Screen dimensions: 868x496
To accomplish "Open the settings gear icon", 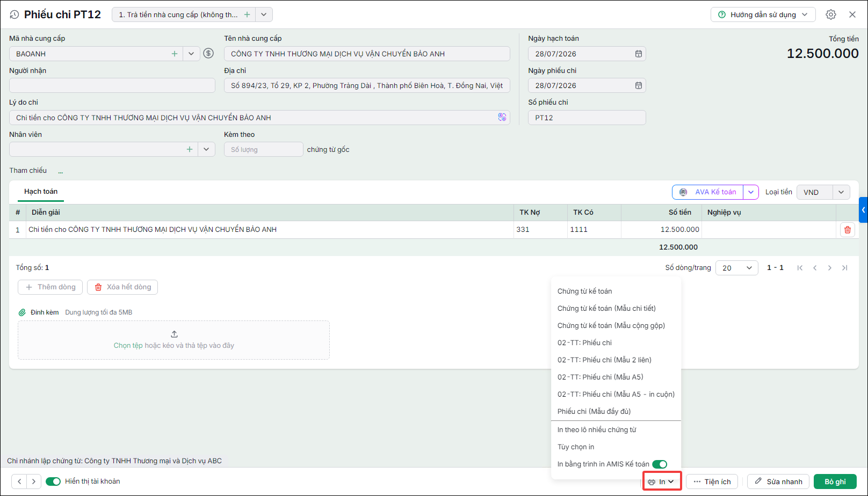I will pyautogui.click(x=831, y=14).
